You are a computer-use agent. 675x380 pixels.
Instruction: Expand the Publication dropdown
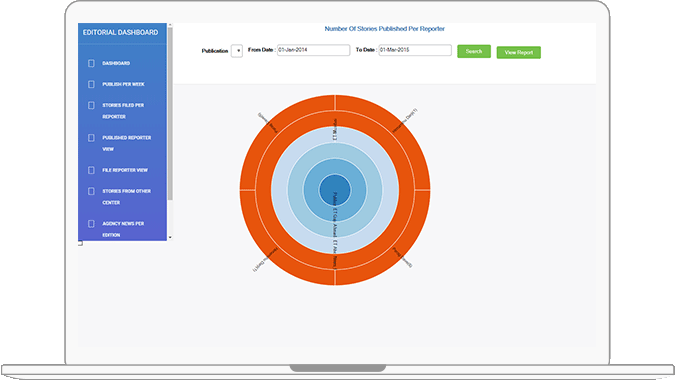(237, 51)
